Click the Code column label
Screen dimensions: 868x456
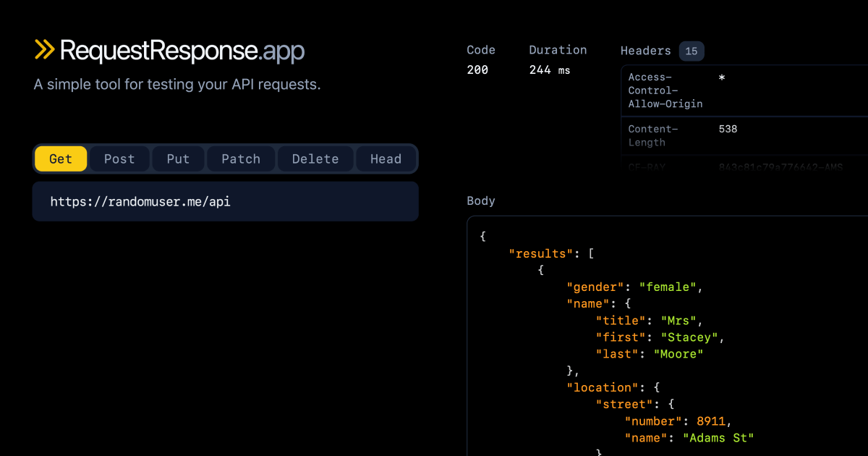coord(481,50)
